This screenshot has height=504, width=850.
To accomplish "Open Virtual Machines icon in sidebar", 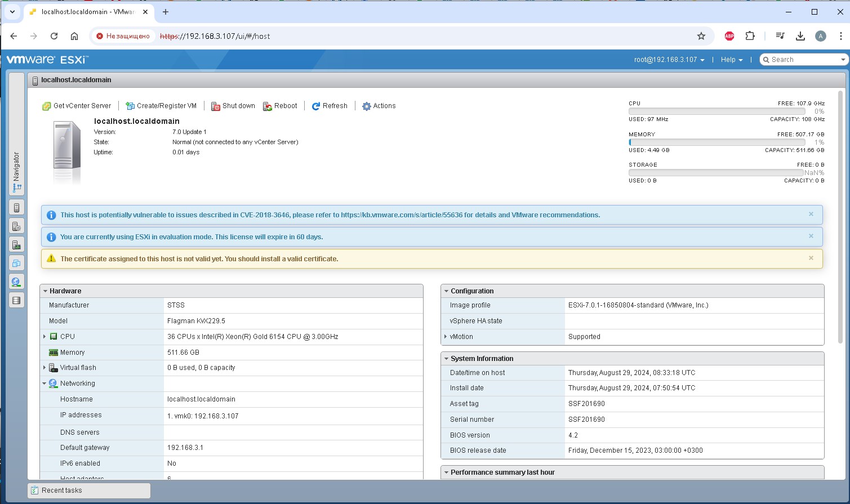I will (16, 263).
